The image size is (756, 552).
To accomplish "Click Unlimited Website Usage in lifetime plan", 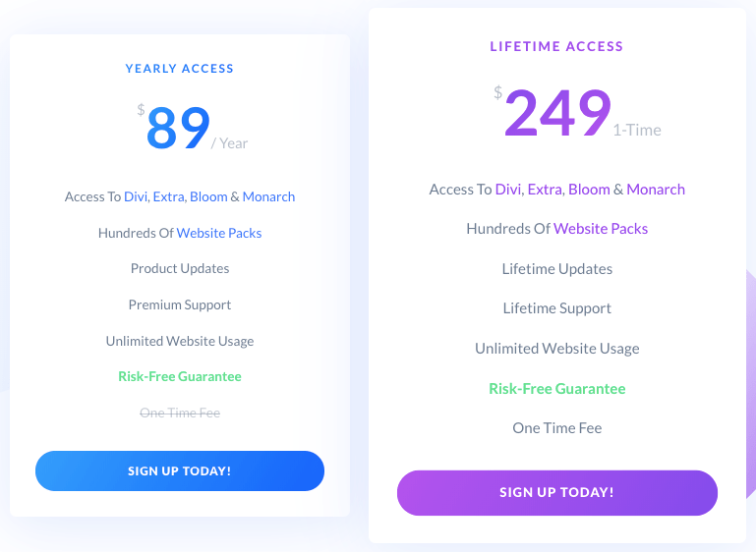I will pos(557,349).
